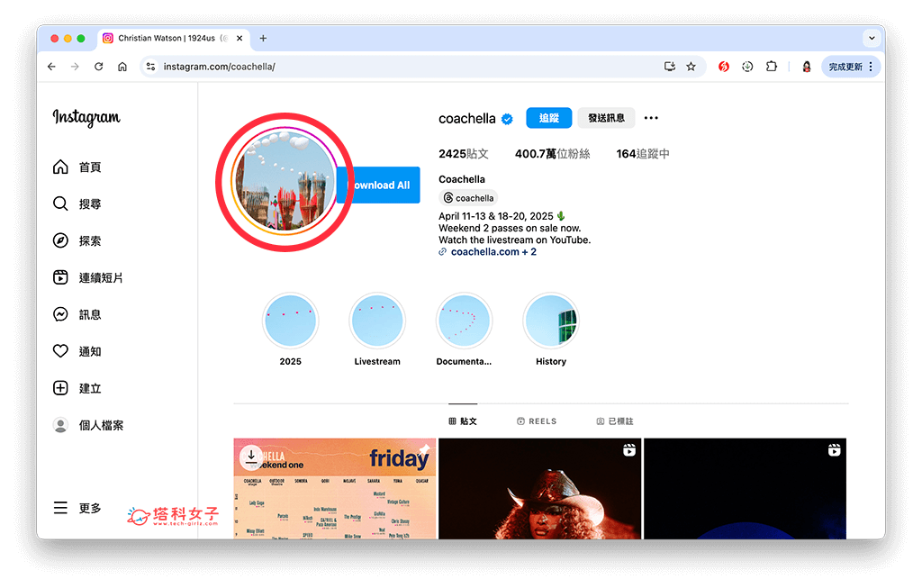Click the browser forward arrow
Viewport: 922px width, 588px height.
coord(75,67)
